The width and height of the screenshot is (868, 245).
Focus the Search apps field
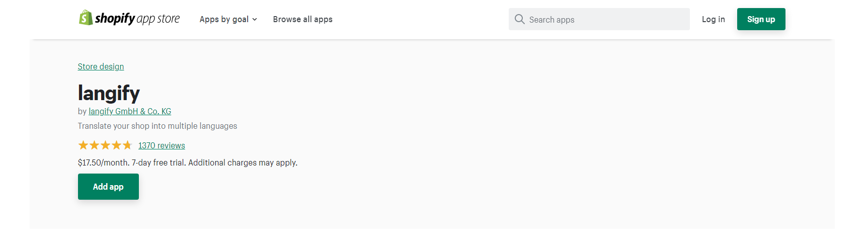[604, 20]
